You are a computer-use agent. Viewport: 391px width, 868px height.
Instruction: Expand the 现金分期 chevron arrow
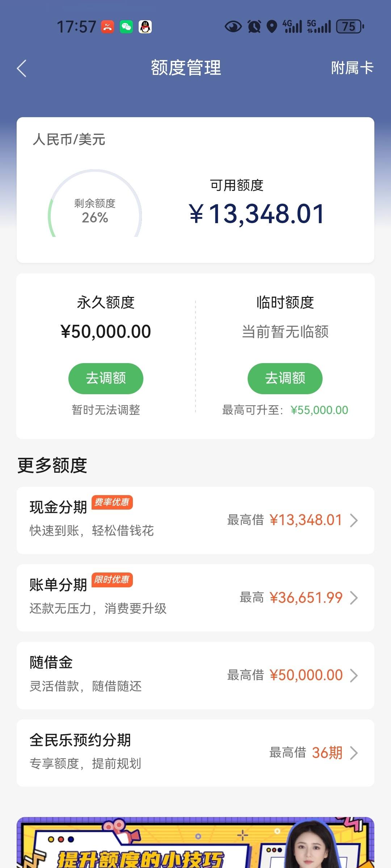354,520
